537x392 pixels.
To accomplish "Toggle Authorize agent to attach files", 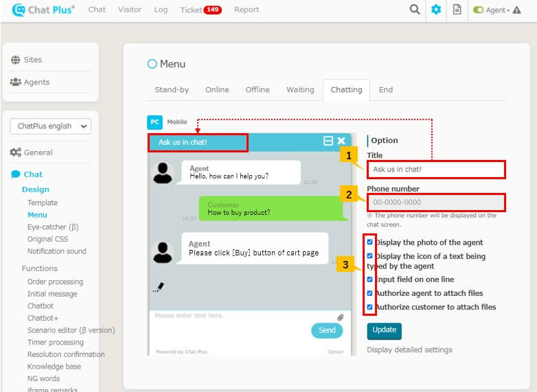I will coord(369,293).
